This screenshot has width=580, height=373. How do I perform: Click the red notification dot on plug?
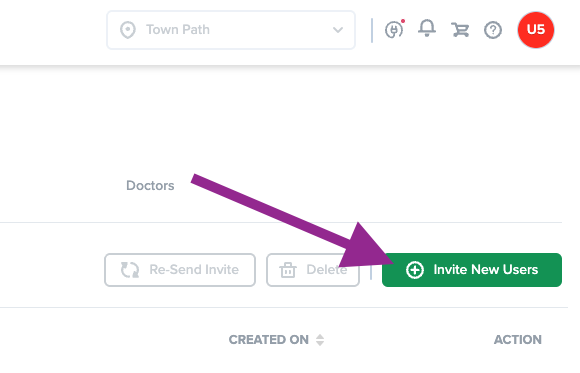coord(403,21)
